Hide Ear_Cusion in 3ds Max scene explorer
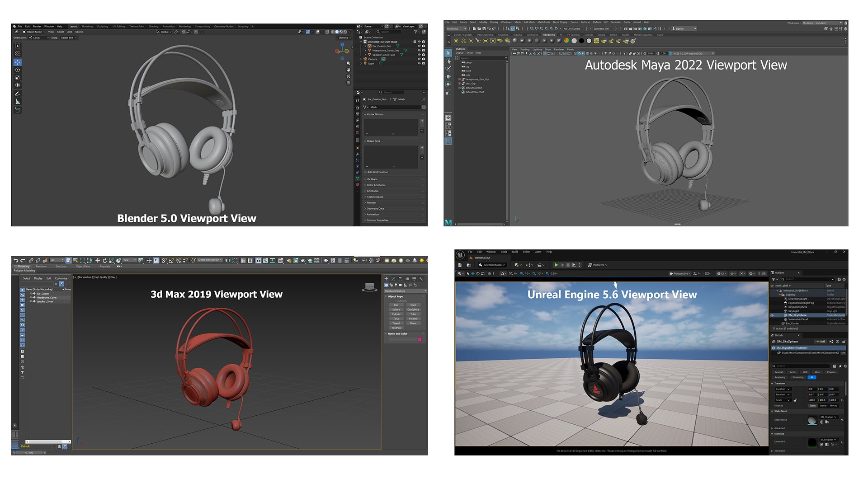The width and height of the screenshot is (868, 488). [x=31, y=294]
